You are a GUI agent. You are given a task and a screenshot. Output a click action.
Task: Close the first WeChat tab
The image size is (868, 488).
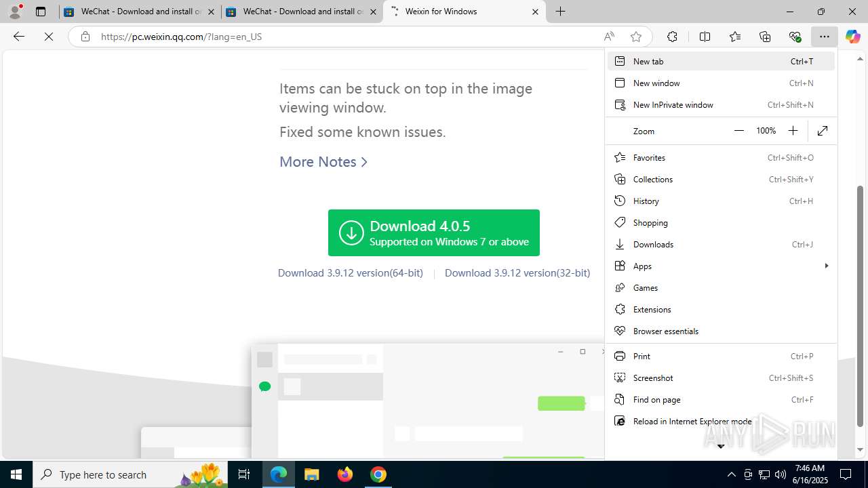[211, 12]
